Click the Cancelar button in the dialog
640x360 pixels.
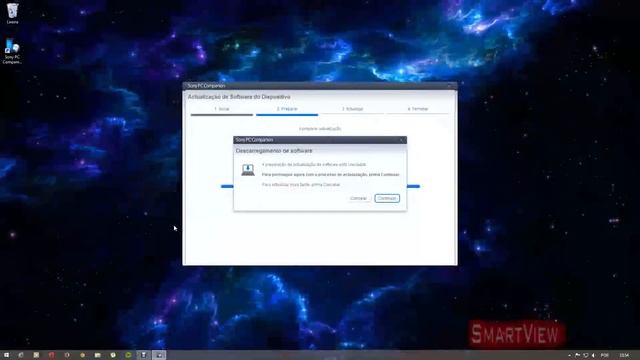[x=358, y=198]
